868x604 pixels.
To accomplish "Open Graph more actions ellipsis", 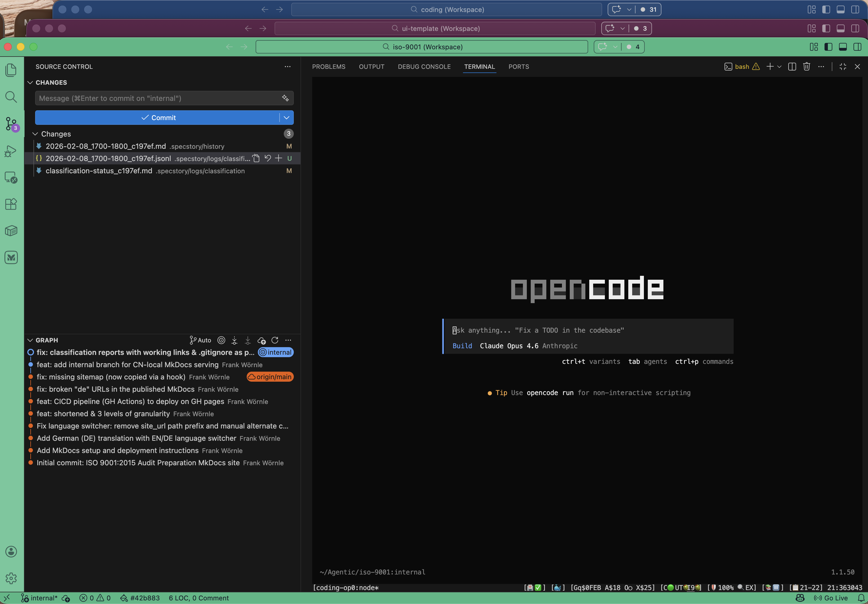I will click(x=288, y=340).
